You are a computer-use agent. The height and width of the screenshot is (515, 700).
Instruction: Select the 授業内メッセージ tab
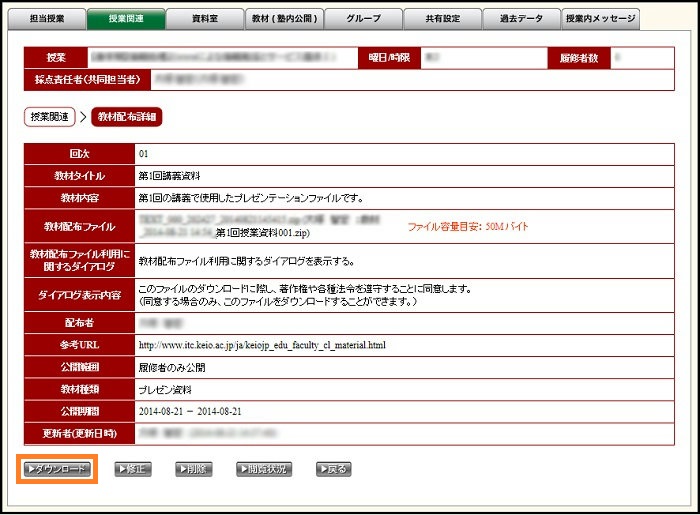tap(599, 18)
